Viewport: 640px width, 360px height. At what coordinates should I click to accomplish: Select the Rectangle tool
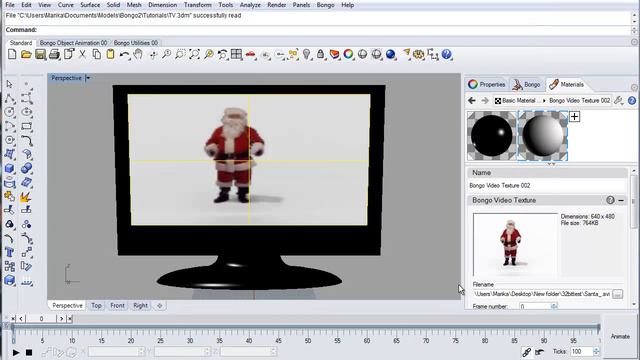[27, 126]
